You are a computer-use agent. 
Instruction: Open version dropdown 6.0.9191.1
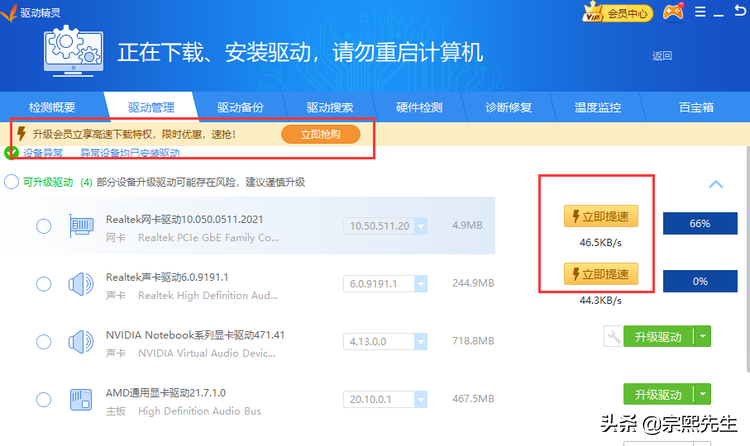421,284
